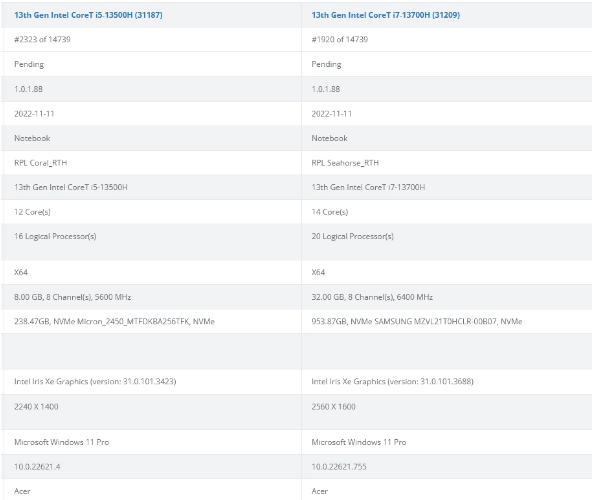592x500 pixels.
Task: Select the 12 Core(s) value
Action: [32, 212]
